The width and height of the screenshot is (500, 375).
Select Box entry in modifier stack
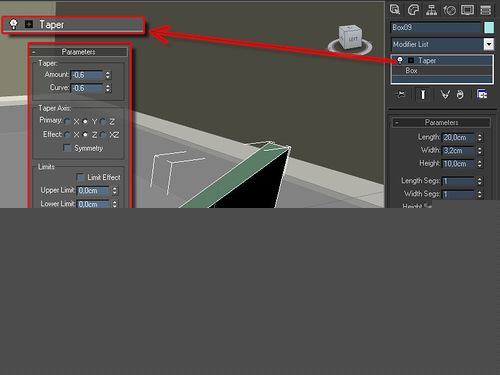click(x=442, y=70)
